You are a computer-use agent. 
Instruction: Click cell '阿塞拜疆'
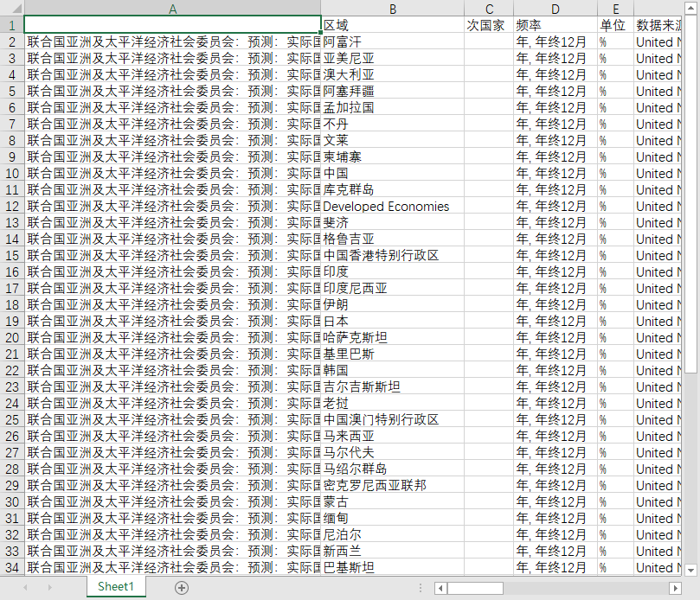coord(393,91)
